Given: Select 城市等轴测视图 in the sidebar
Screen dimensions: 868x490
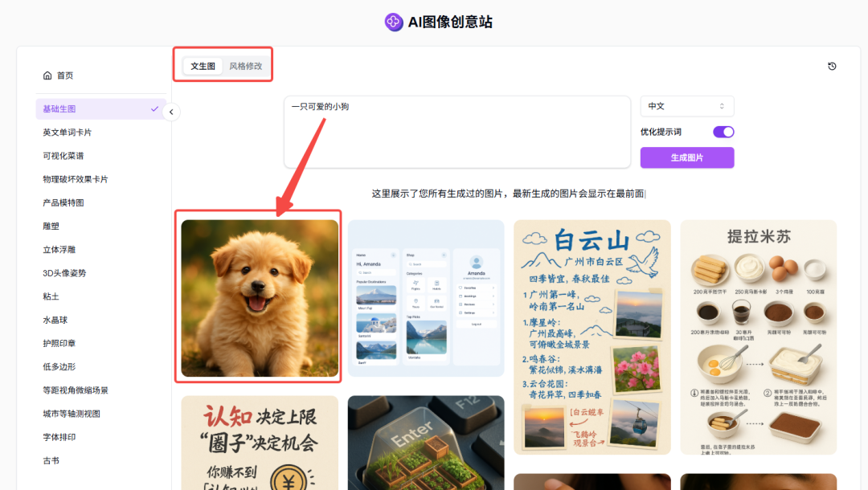Looking at the screenshot, I should 72,414.
